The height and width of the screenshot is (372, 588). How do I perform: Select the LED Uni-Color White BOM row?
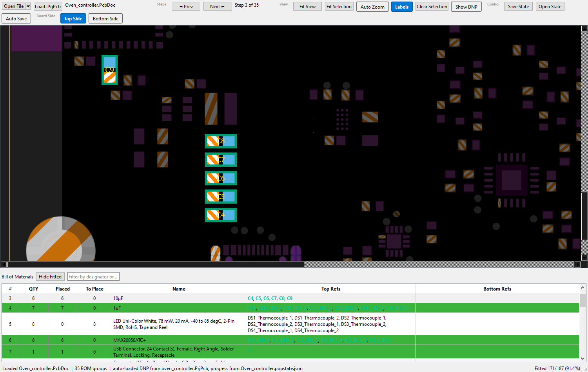(290, 324)
